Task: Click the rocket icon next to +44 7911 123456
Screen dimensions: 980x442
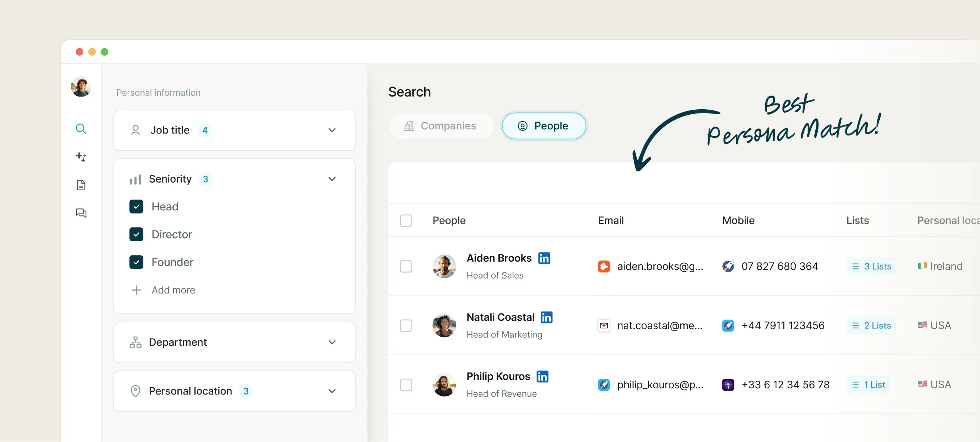Action: (x=728, y=325)
